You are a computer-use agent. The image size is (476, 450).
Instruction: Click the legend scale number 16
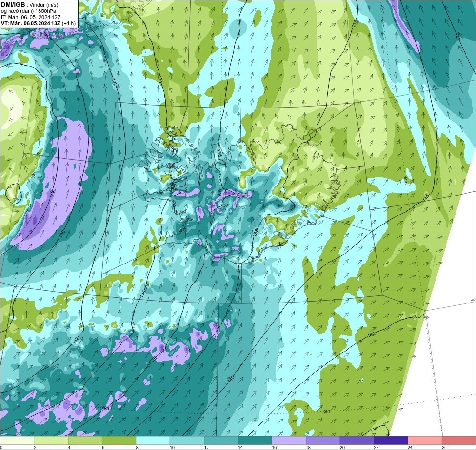click(x=275, y=447)
